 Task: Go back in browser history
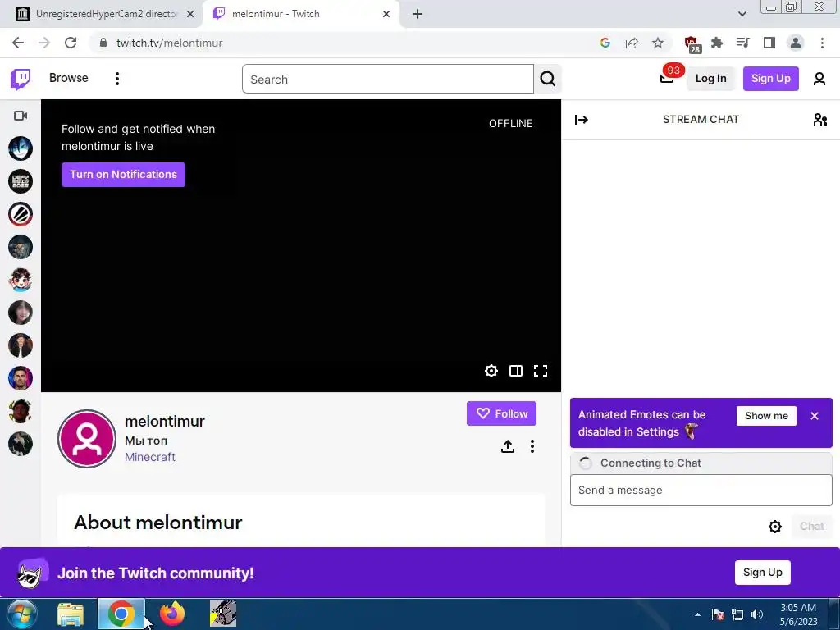(x=18, y=43)
